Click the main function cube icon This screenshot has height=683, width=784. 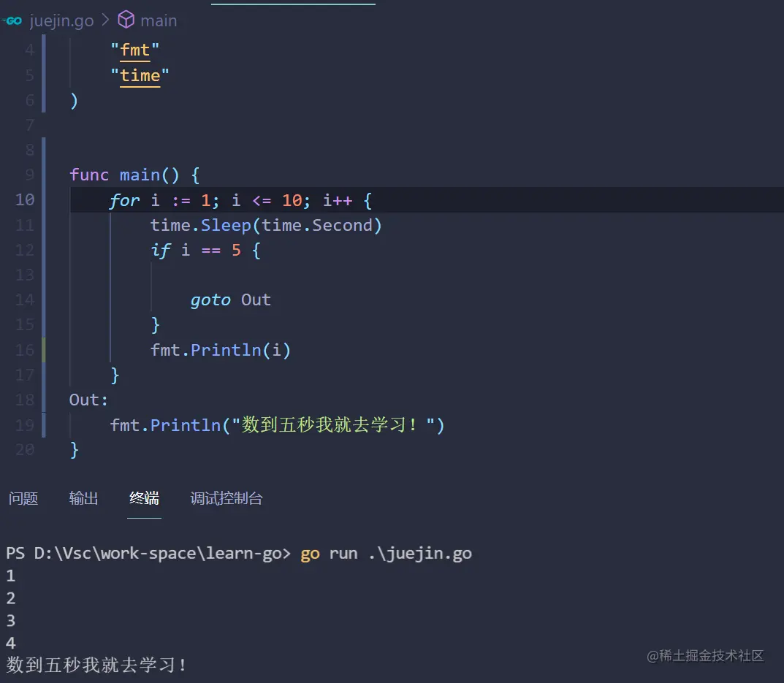[x=126, y=20]
